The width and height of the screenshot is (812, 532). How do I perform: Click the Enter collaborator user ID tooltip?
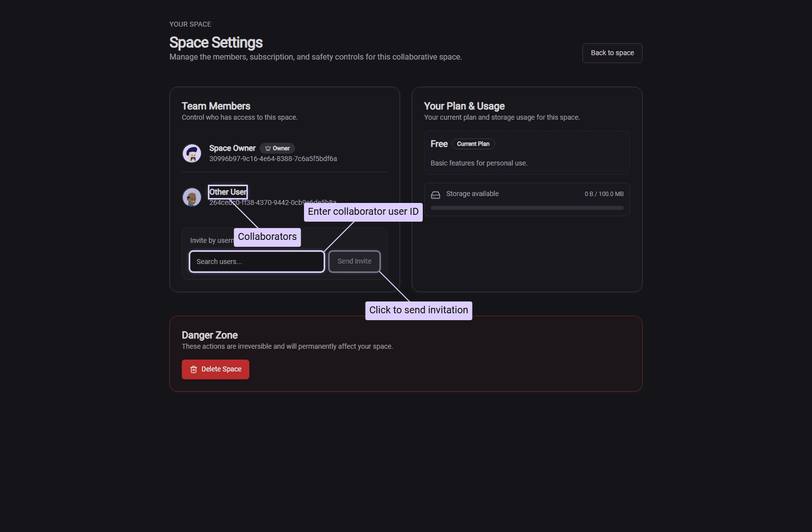363,212
